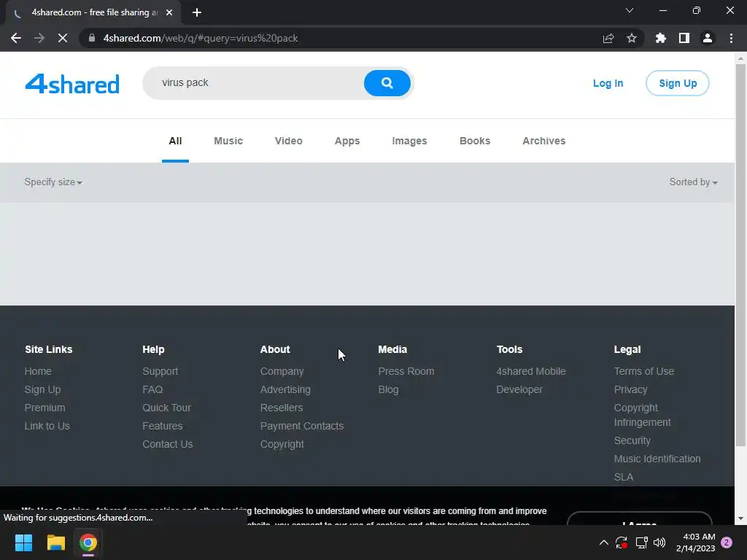Expand the Sorted by dropdown
Viewport: 747px width, 560px height.
pos(694,182)
